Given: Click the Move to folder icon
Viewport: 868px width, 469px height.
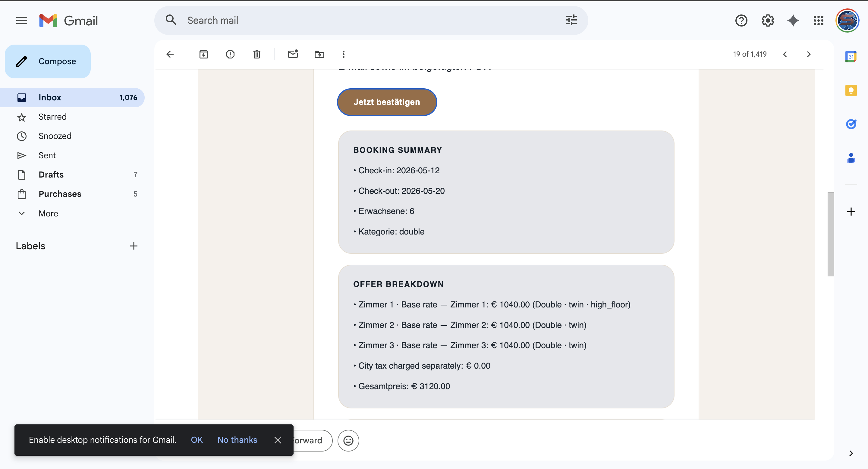Looking at the screenshot, I should click(x=319, y=54).
